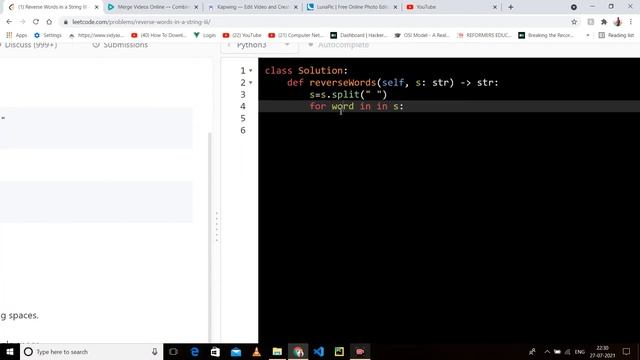This screenshot has width=640, height=360.
Task: Expand the bookmarks overflow arrow
Action: pos(588,35)
